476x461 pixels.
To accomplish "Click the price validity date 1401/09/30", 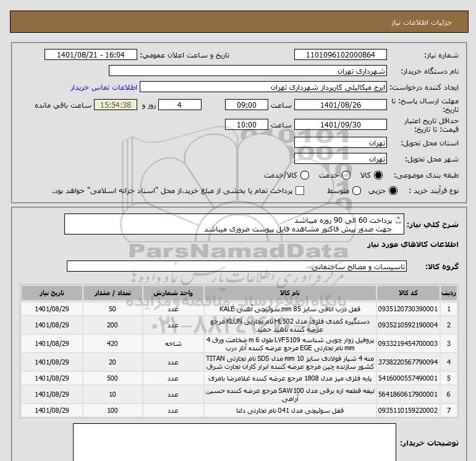I will click(340, 124).
